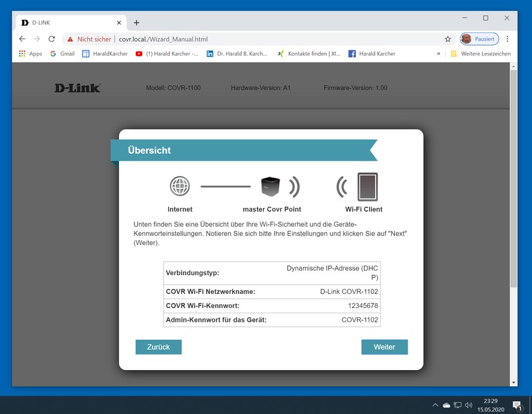
Task: Open the Apps bookmarks shortcut
Action: (30, 54)
